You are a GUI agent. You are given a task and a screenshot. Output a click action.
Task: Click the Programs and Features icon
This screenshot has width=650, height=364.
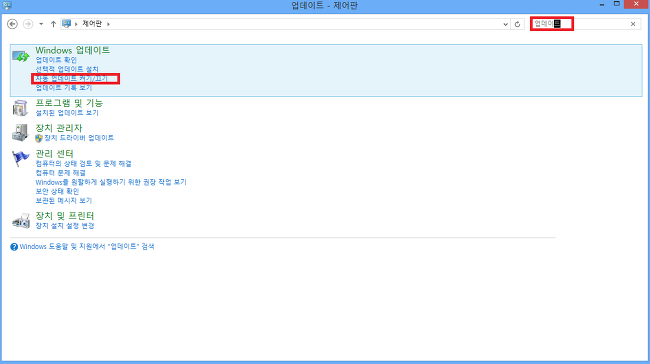coord(20,108)
